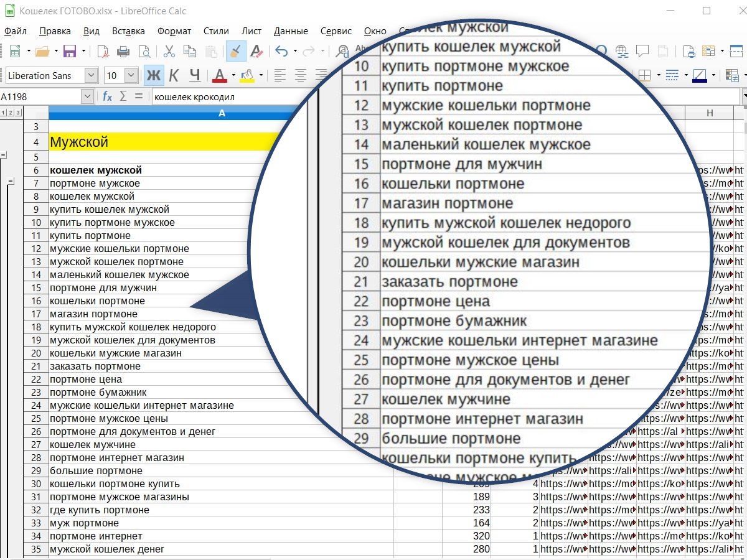Image resolution: width=747 pixels, height=560 pixels.
Task: Click the Undo arrow icon
Action: [281, 51]
